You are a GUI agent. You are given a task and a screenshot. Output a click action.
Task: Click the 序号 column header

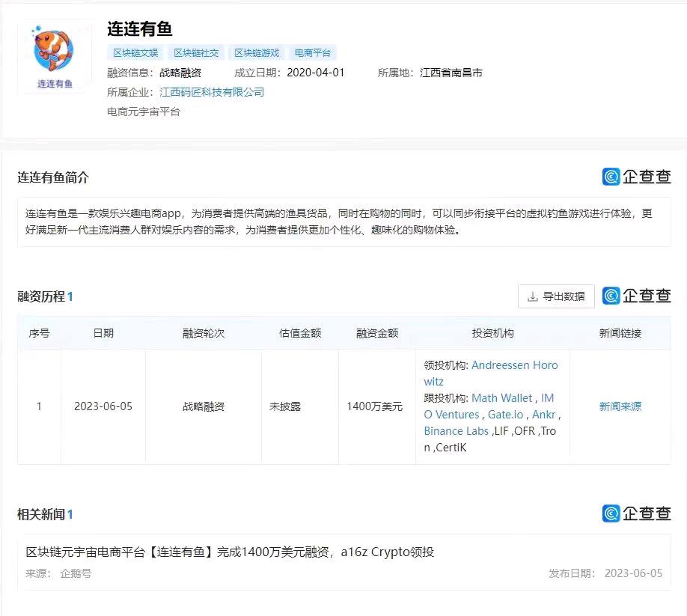[x=40, y=333]
